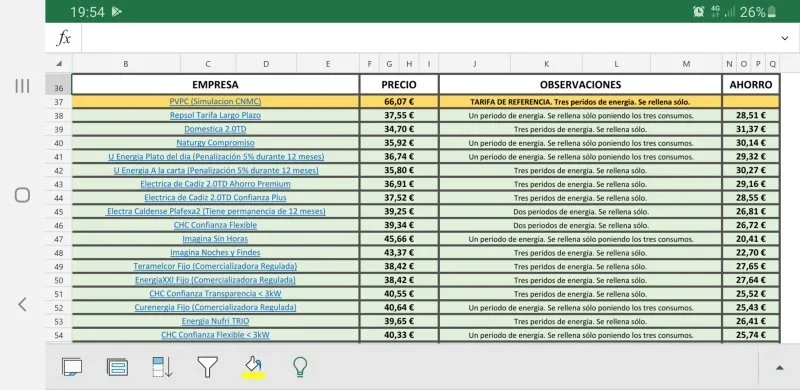The height and width of the screenshot is (390, 800).
Task: Expand the bottom toolbar ribbon arrow
Action: tap(780, 368)
